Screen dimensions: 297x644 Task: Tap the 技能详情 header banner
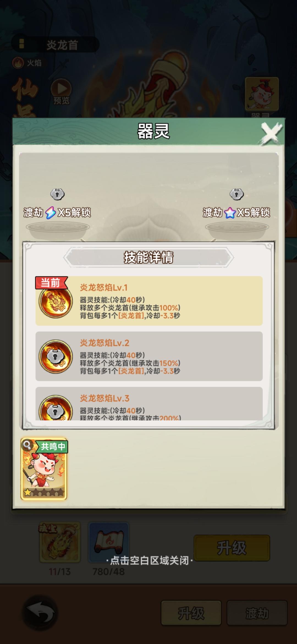pyautogui.click(x=148, y=257)
